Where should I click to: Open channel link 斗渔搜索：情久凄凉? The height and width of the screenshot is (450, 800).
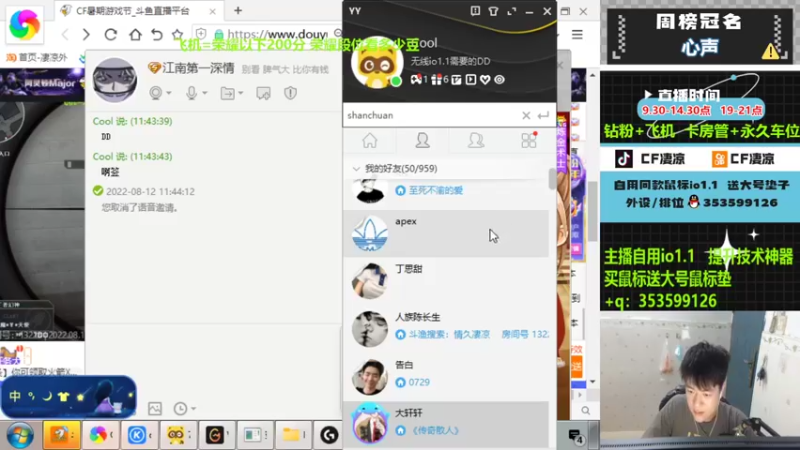(x=449, y=334)
